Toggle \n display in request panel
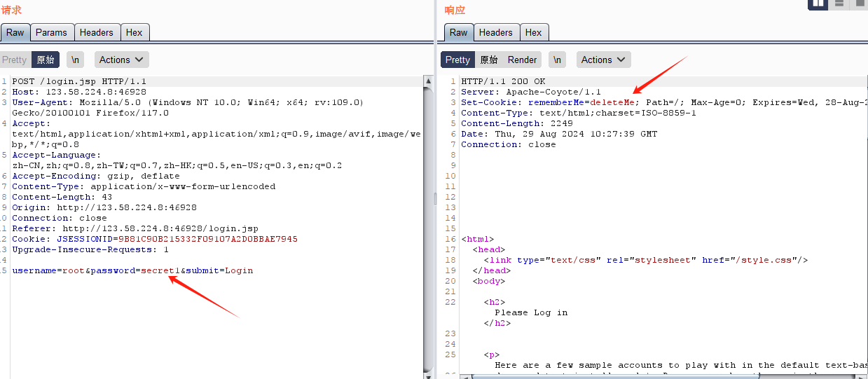 click(x=75, y=60)
